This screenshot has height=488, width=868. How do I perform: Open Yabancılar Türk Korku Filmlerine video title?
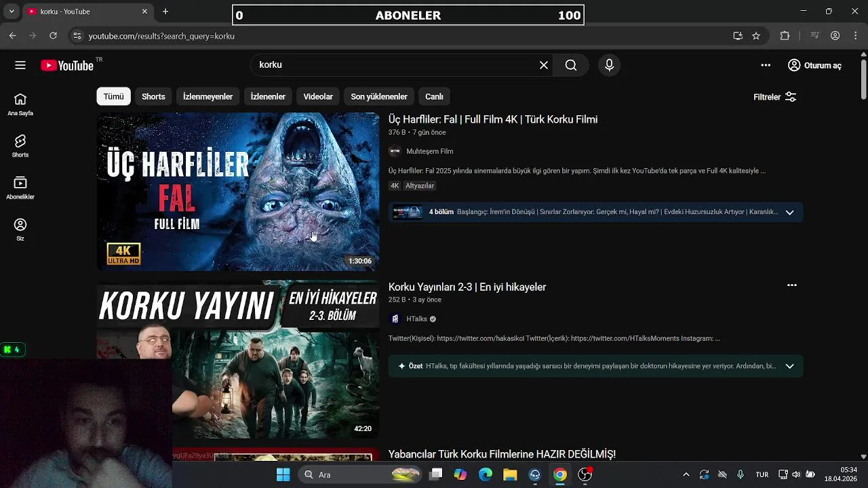(502, 454)
